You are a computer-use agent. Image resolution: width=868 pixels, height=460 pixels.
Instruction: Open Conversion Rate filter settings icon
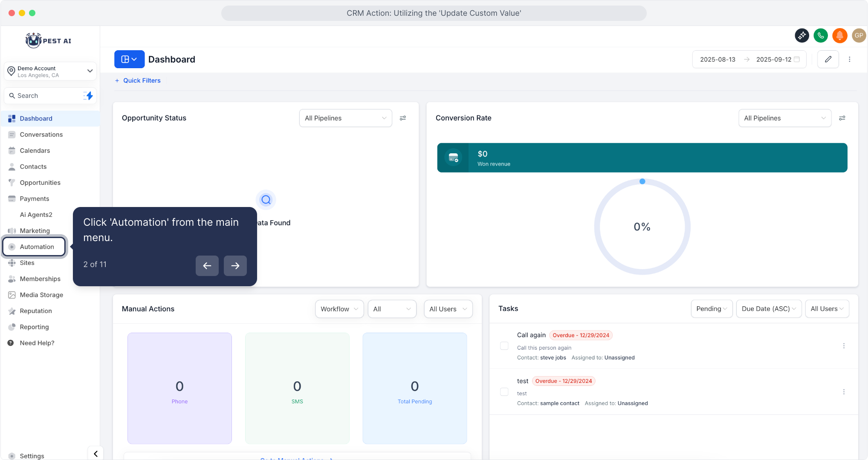(x=842, y=118)
